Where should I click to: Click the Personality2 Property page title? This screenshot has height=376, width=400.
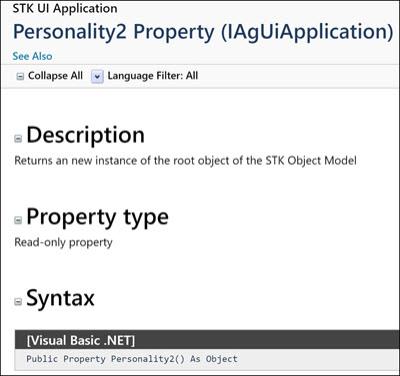click(x=203, y=32)
